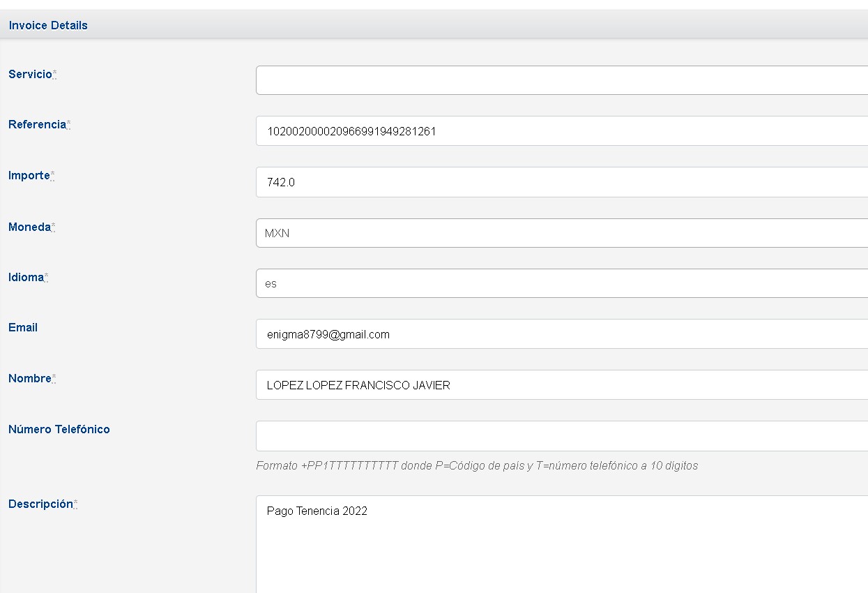Image resolution: width=868 pixels, height=593 pixels.
Task: Click the phone number Formato hint text
Action: point(477,465)
